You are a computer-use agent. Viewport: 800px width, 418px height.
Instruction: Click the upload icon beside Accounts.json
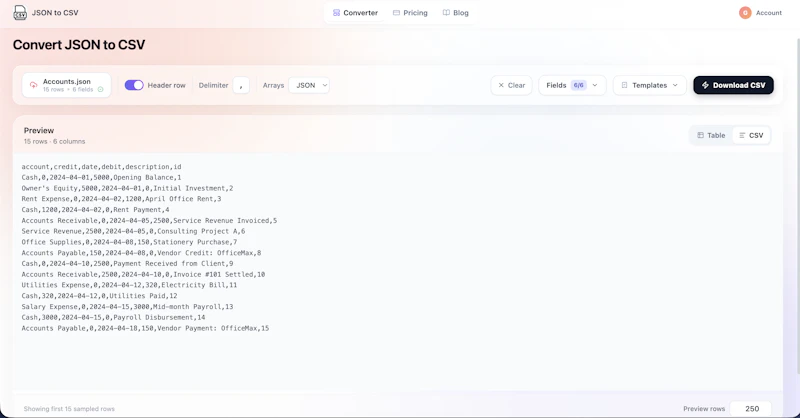[33, 85]
